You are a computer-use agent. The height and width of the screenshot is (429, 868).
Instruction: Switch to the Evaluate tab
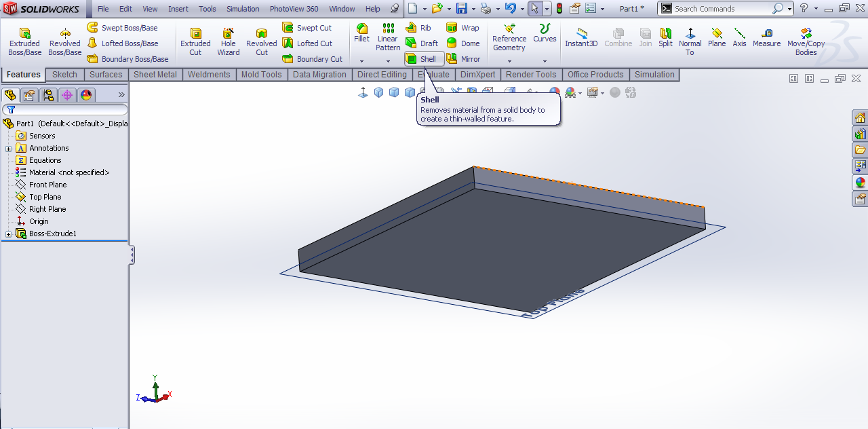[433, 75]
